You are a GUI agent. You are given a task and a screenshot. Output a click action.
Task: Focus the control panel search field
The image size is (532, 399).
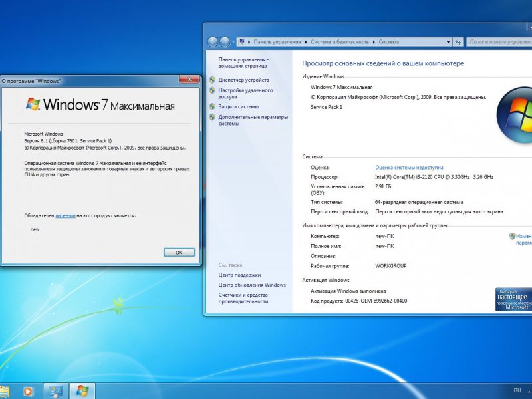coord(499,42)
